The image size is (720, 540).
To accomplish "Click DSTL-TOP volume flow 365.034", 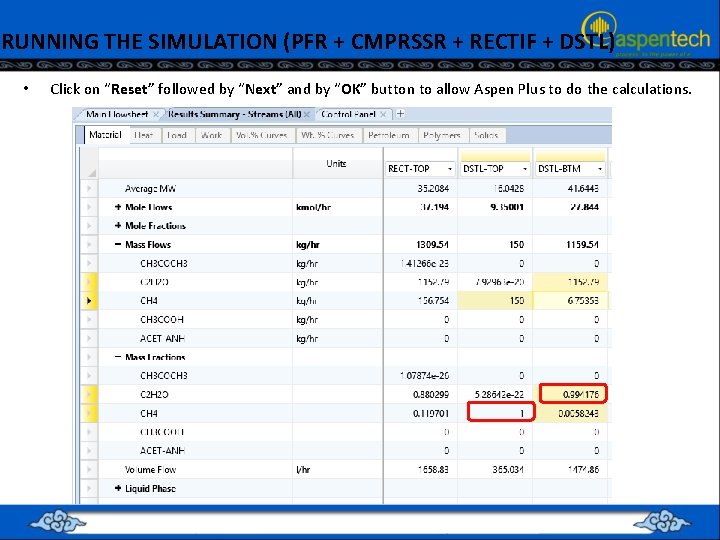I will (x=508, y=470).
